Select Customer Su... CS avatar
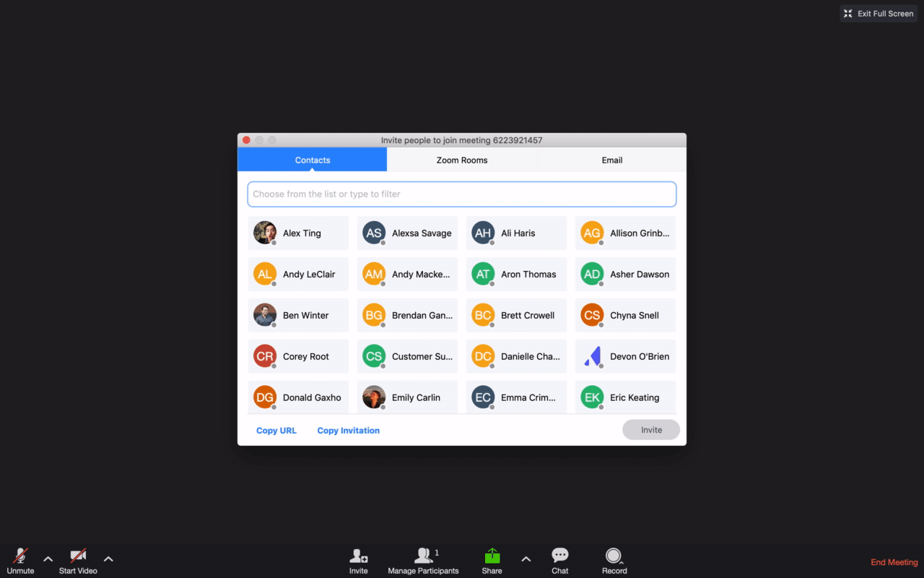Image resolution: width=924 pixels, height=578 pixels. [374, 356]
